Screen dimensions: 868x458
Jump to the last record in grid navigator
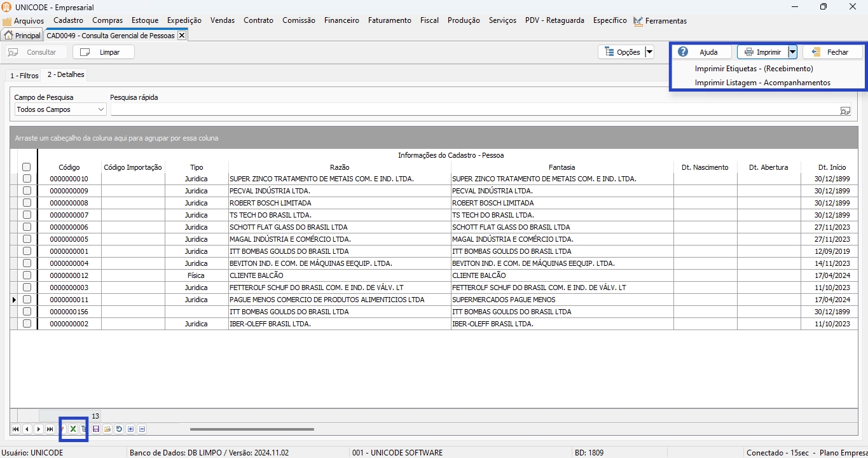coord(50,429)
